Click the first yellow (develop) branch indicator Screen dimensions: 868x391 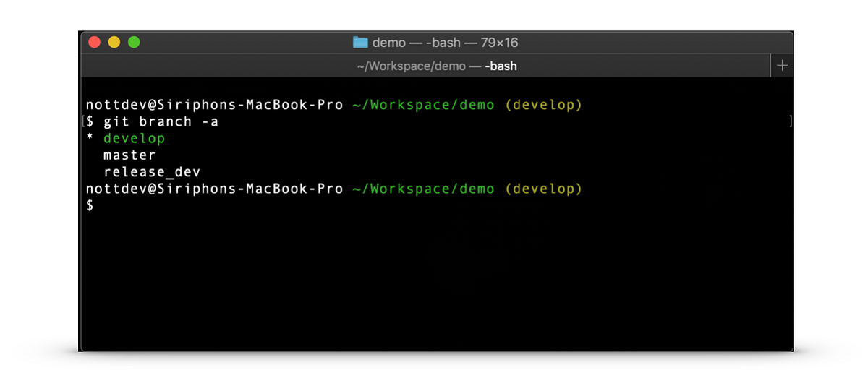pos(543,105)
